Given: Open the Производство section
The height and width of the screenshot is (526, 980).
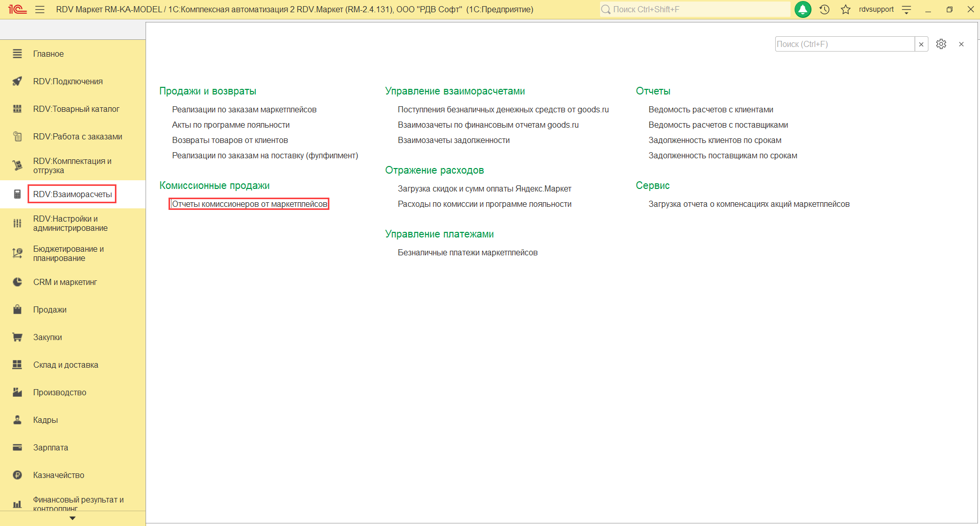Looking at the screenshot, I should coord(60,392).
